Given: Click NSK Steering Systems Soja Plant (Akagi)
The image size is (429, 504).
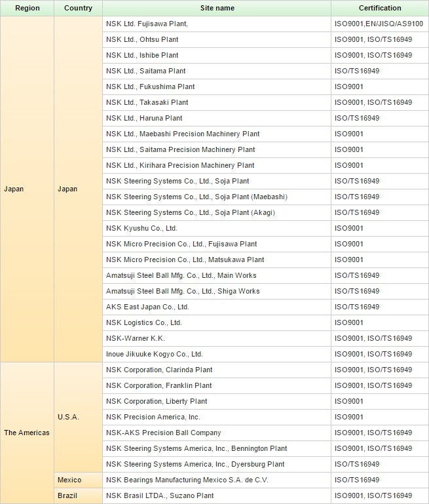Looking at the screenshot, I should (192, 213).
